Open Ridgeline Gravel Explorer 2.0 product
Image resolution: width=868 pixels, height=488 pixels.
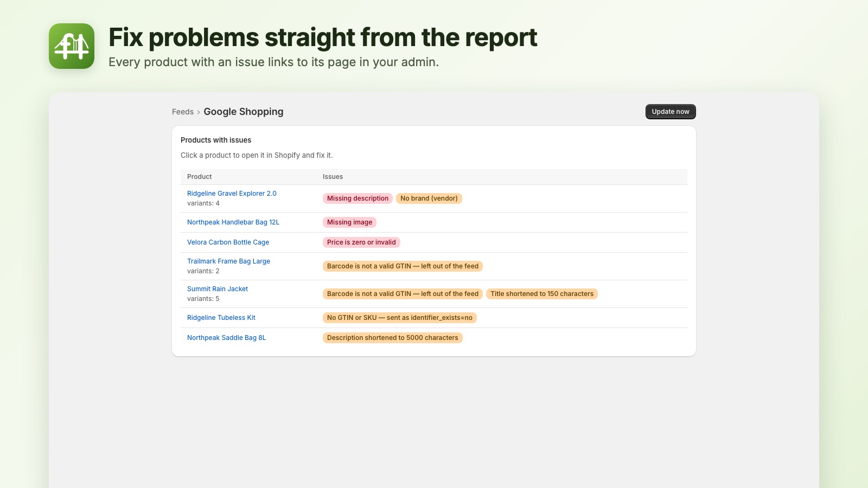point(232,194)
